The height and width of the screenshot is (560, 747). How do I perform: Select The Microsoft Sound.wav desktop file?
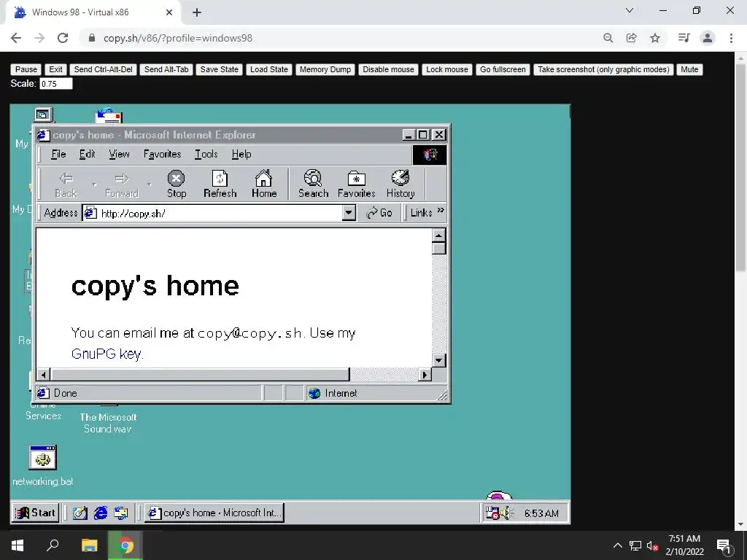[x=108, y=422]
